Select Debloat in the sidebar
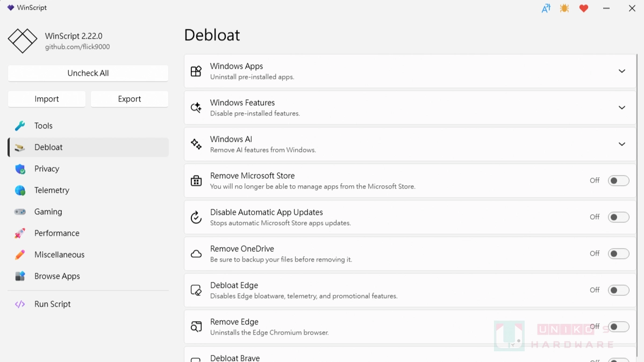The height and width of the screenshot is (362, 644). click(88, 147)
